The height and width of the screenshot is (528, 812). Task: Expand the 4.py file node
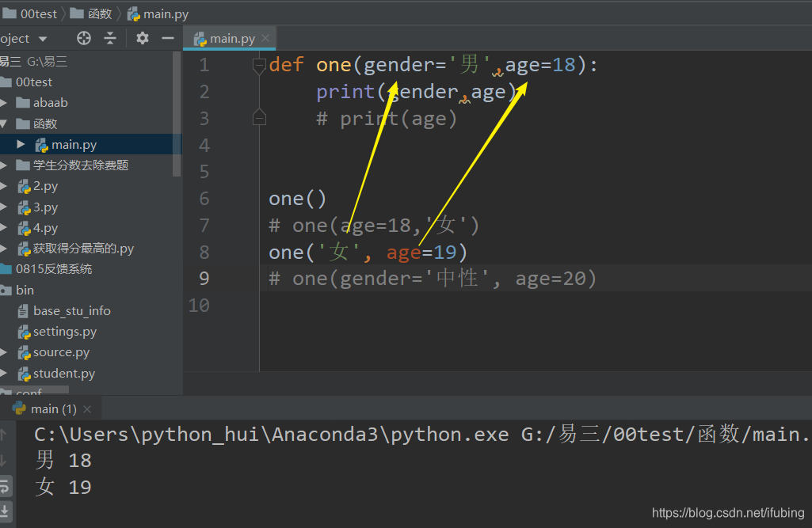tap(3, 228)
